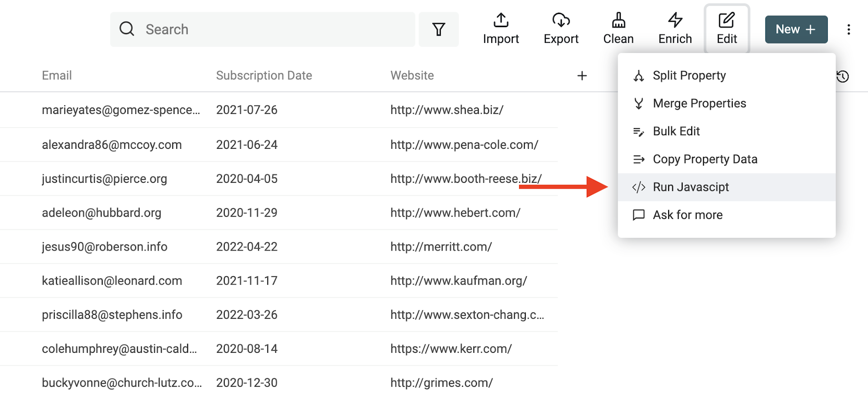The image size is (868, 393).
Task: Toggle the Edit dropdown menu
Action: click(726, 29)
